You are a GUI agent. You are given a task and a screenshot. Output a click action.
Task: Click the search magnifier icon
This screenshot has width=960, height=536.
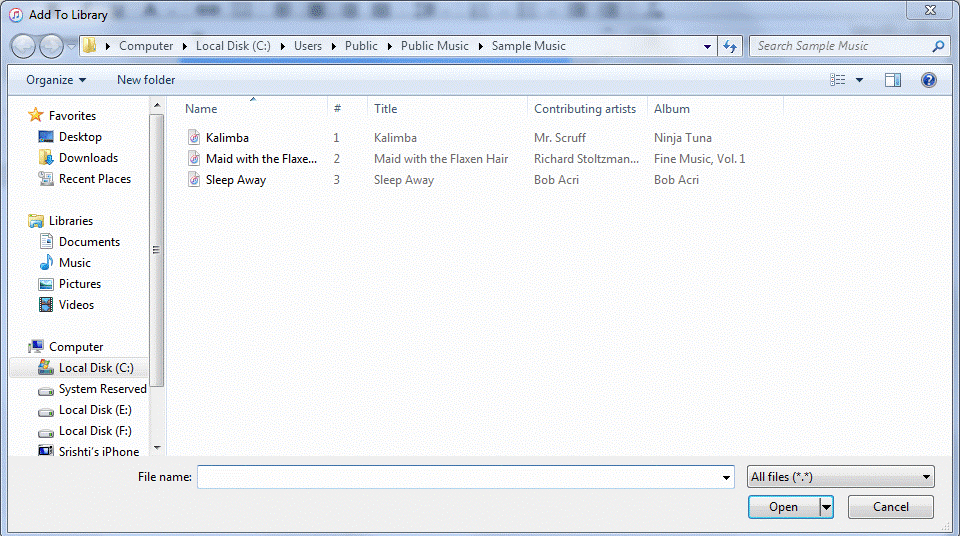coord(938,46)
